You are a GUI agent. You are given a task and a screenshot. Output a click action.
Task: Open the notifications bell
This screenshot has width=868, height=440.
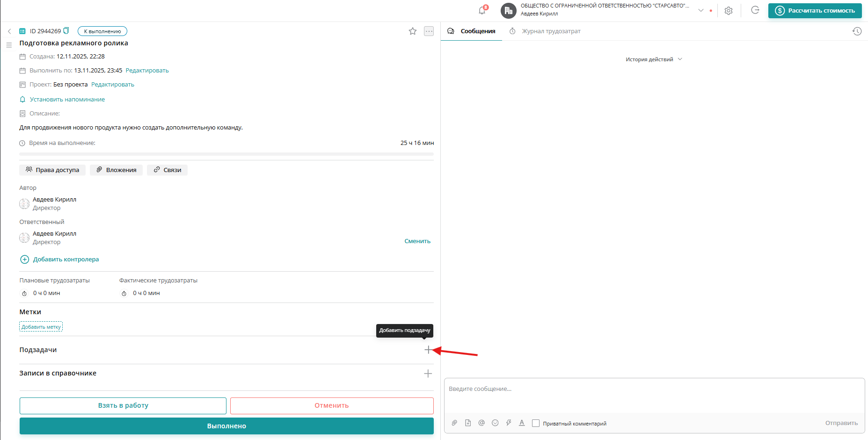(x=482, y=10)
